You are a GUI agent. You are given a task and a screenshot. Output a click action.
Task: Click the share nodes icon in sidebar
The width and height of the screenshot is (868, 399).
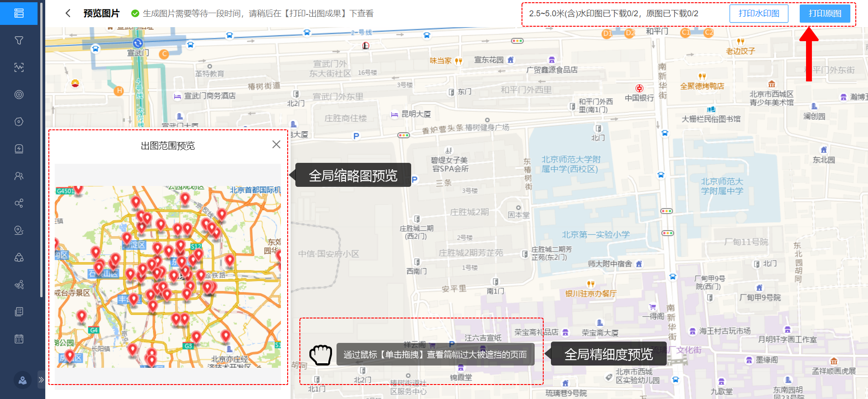(19, 203)
